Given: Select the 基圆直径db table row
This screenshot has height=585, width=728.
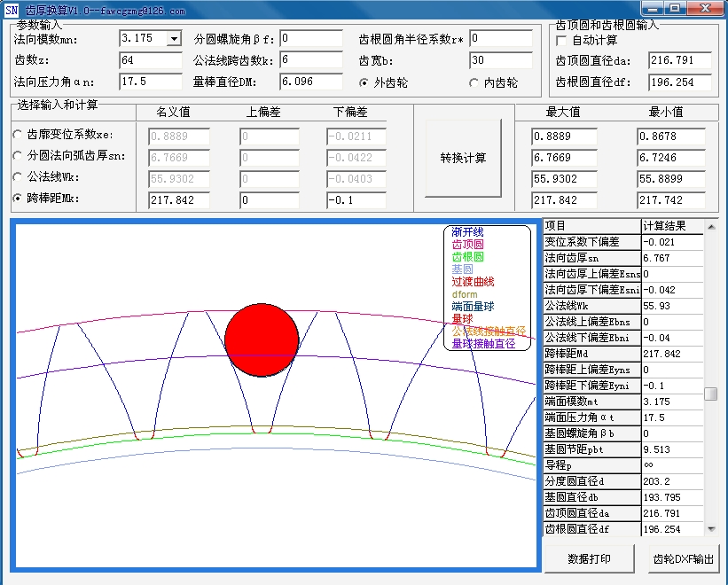Looking at the screenshot, I should pyautogui.click(x=623, y=497).
